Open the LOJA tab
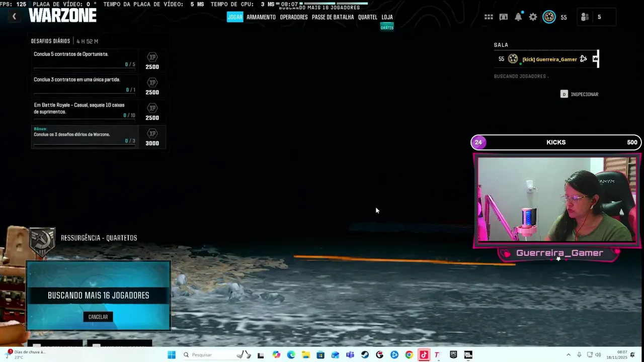644x362 pixels. pos(387,17)
